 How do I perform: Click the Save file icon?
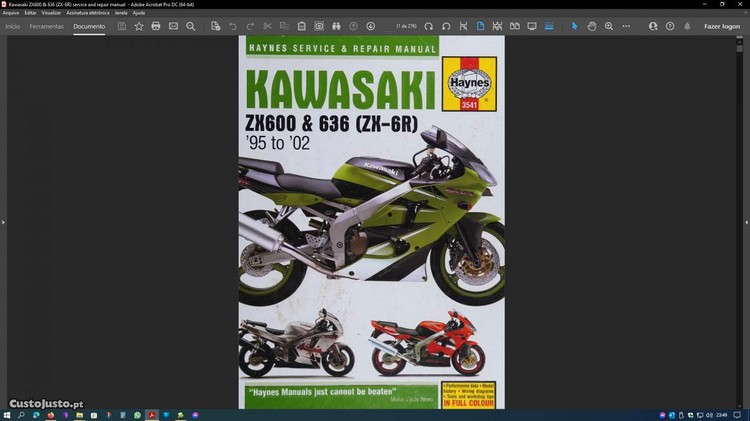click(x=122, y=26)
